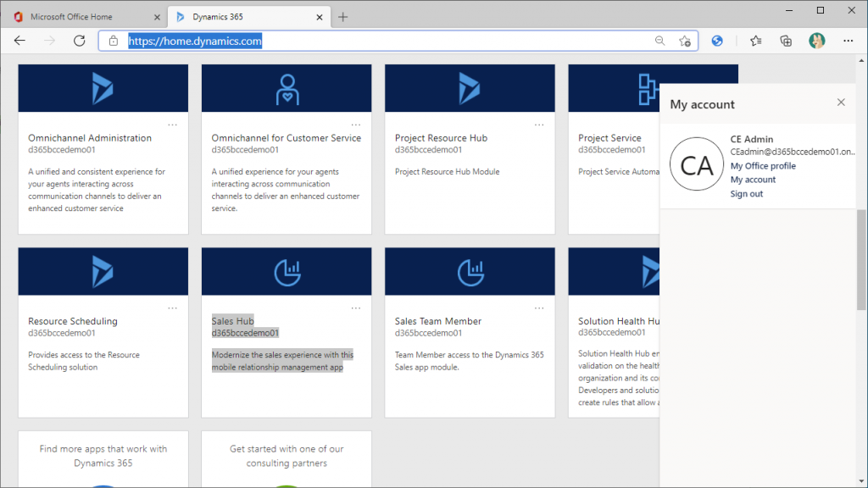The image size is (868, 488).
Task: Open a new browser tab
Action: tap(342, 17)
